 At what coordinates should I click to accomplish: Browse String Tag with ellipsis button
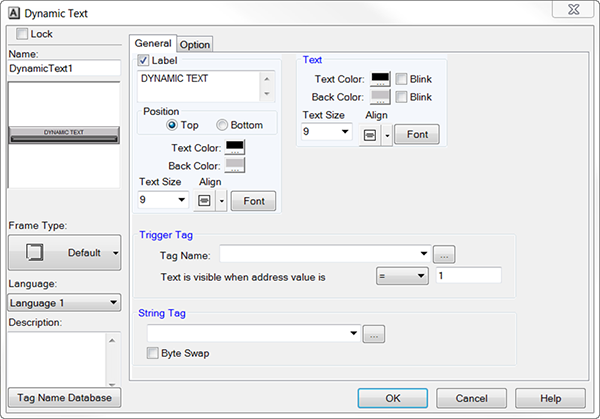[x=374, y=334]
